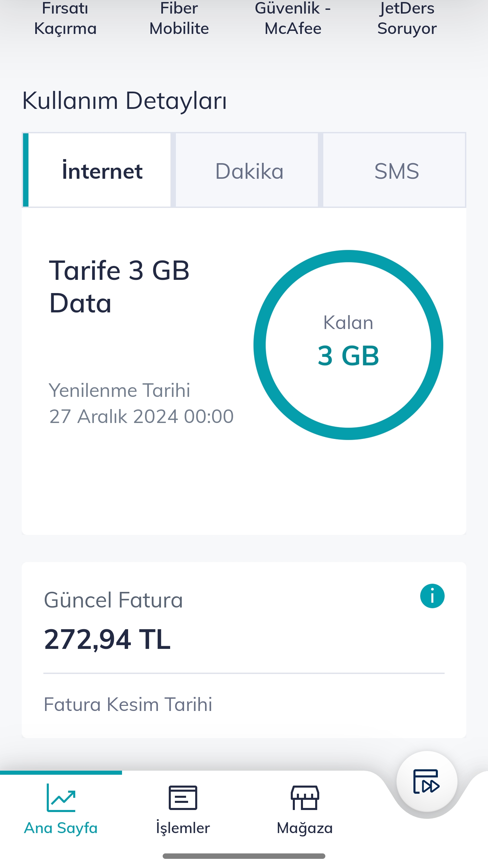The image size is (488, 868).
Task: Tap the Tarife 3 GB Data title
Action: point(119,287)
